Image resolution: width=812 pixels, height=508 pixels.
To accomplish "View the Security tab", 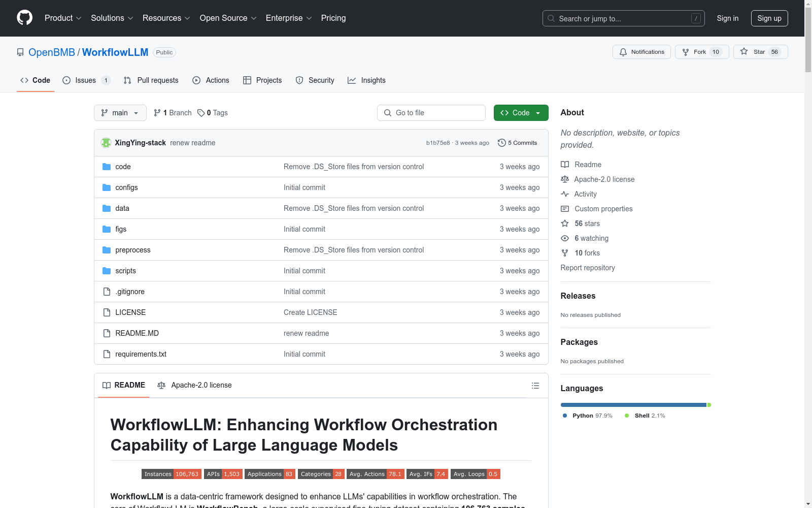I will click(315, 80).
